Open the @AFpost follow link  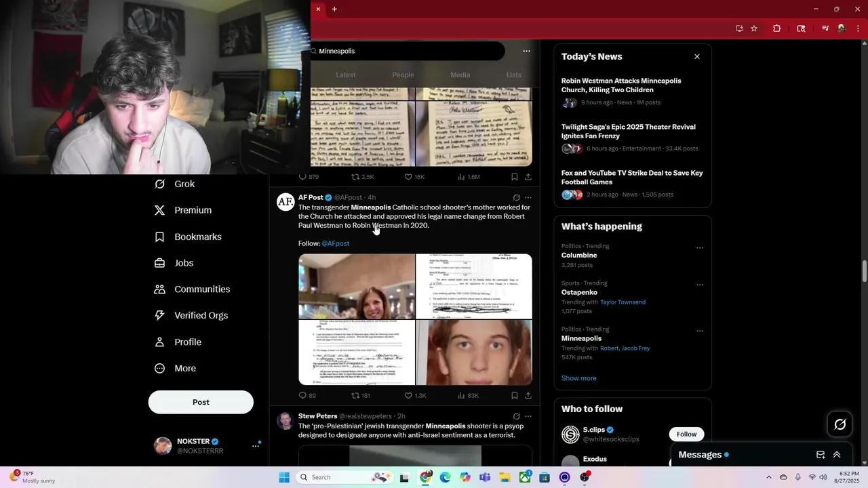click(336, 243)
